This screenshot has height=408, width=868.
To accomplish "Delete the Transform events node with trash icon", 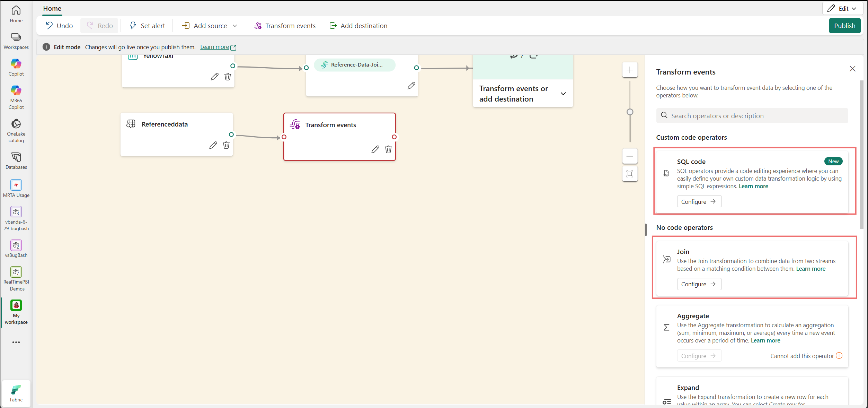I will tap(388, 149).
